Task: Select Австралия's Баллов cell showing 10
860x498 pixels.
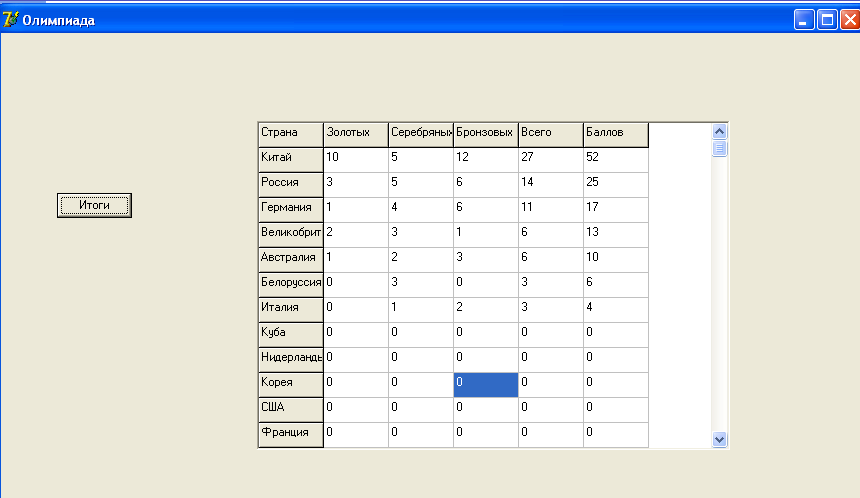Action: point(616,260)
